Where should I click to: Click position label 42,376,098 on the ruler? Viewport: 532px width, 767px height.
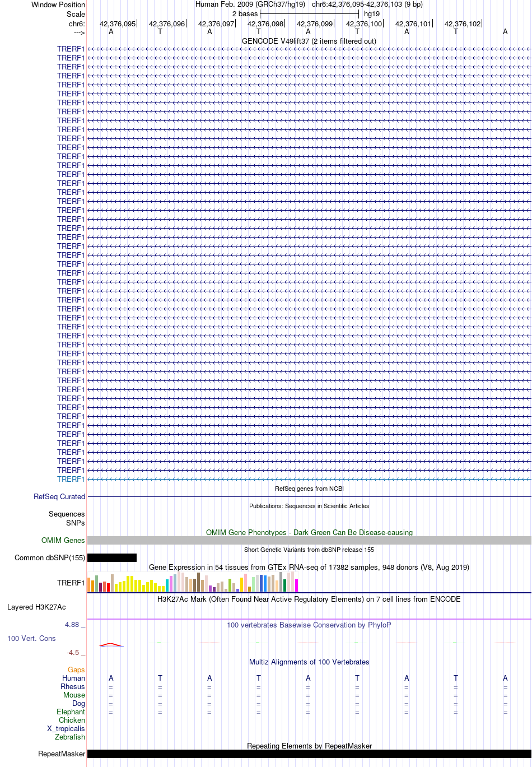pos(265,24)
